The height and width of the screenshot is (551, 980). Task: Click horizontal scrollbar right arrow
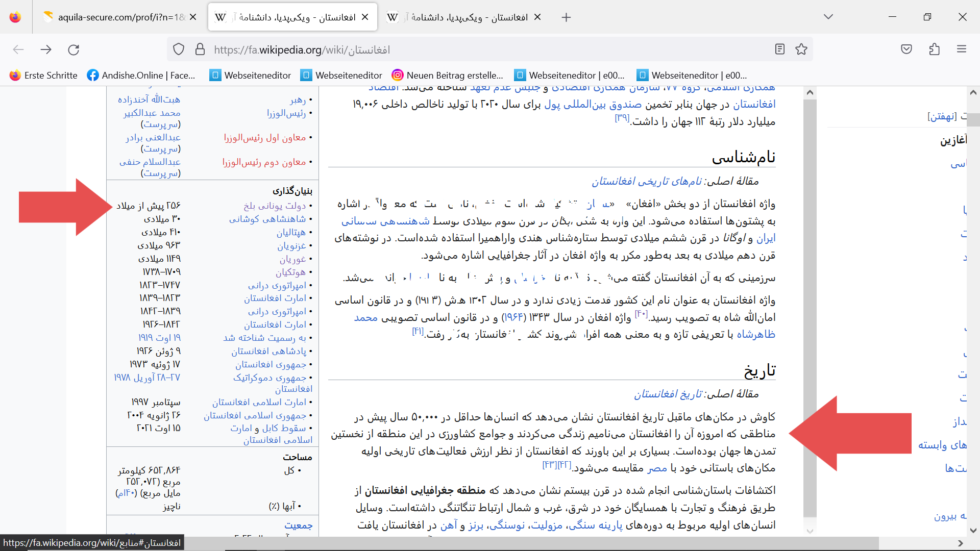(960, 543)
